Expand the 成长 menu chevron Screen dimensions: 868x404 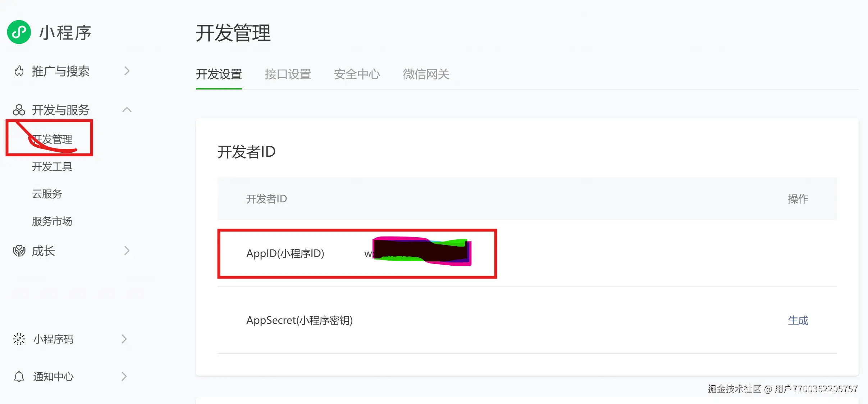click(x=127, y=251)
